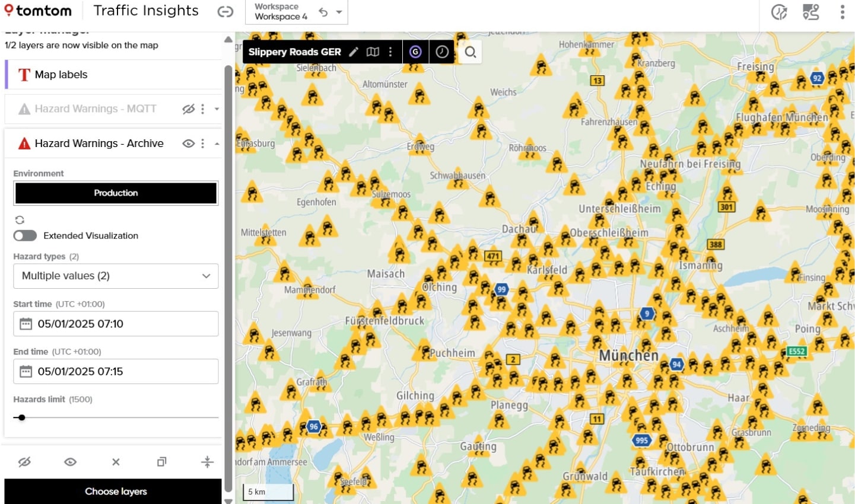Viewport: 855px width, 504px height.
Task: Open Slippery Roads GER map options menu
Action: coord(390,52)
